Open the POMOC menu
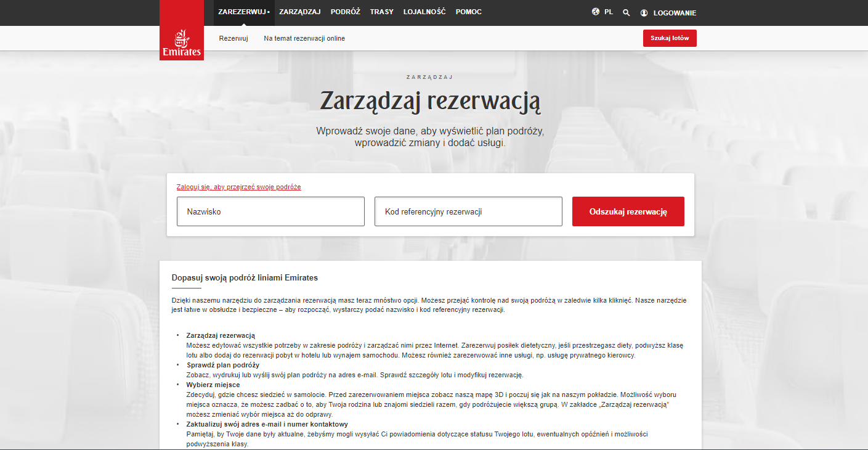The width and height of the screenshot is (868, 450). click(469, 12)
